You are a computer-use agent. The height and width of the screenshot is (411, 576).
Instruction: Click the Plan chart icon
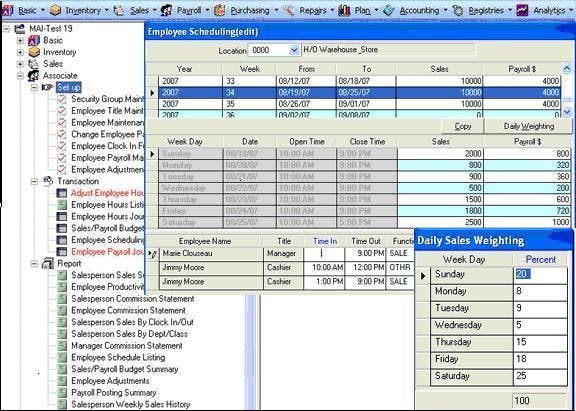[x=344, y=10]
